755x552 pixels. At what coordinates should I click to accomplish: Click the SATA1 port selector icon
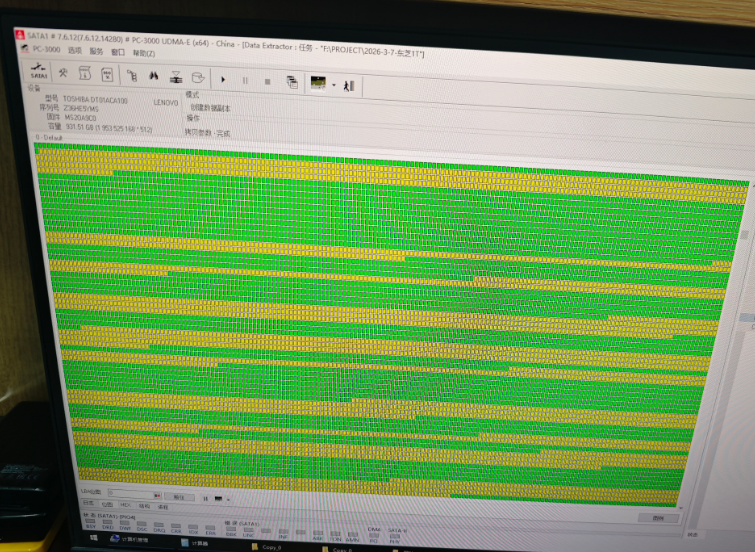[x=39, y=73]
